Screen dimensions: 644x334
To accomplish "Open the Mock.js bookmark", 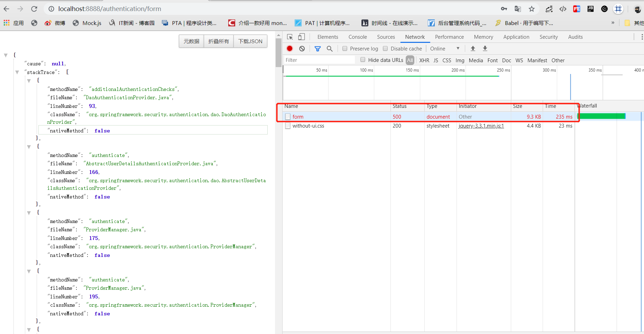I will pos(87,23).
